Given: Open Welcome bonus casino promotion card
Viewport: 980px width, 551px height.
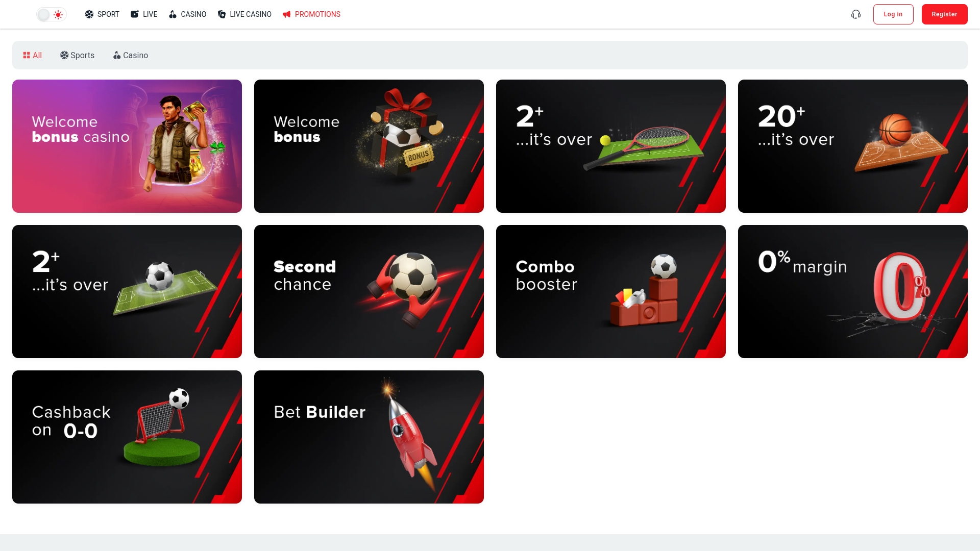Looking at the screenshot, I should point(127,146).
